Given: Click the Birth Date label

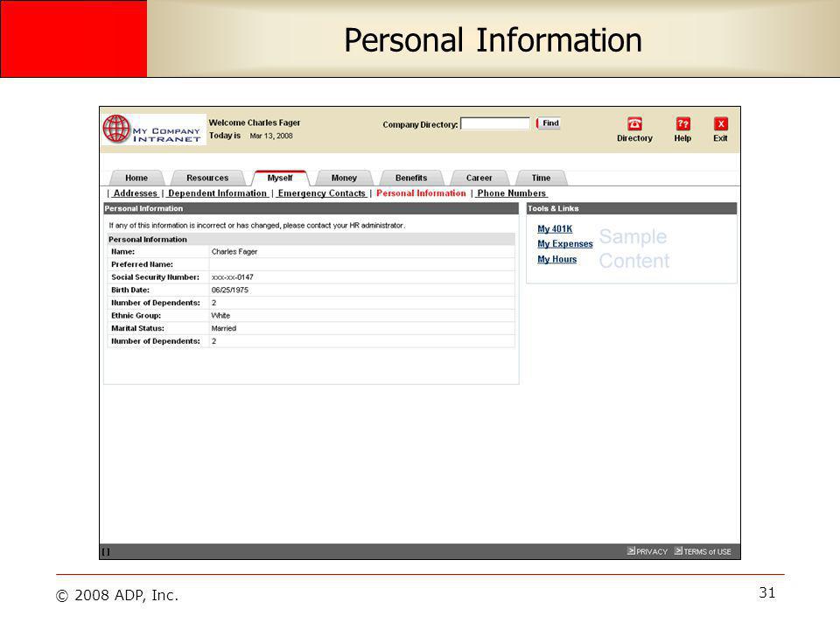Looking at the screenshot, I should (x=130, y=290).
